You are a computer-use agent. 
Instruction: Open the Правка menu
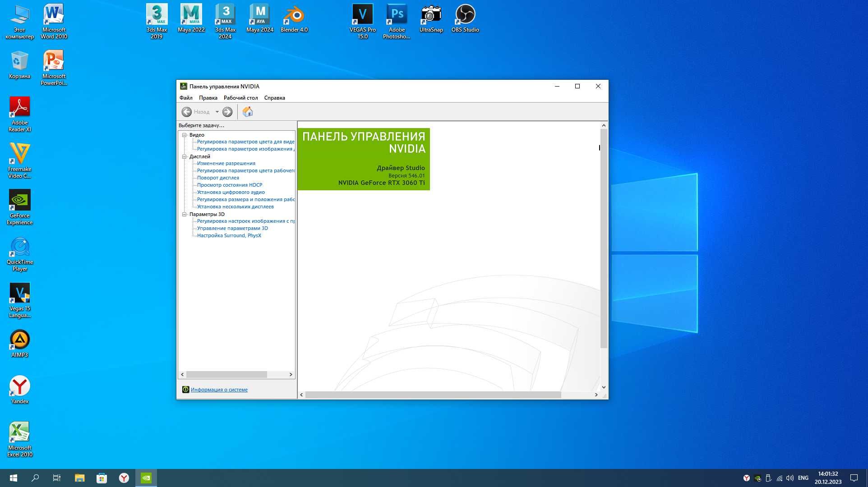[x=208, y=98]
